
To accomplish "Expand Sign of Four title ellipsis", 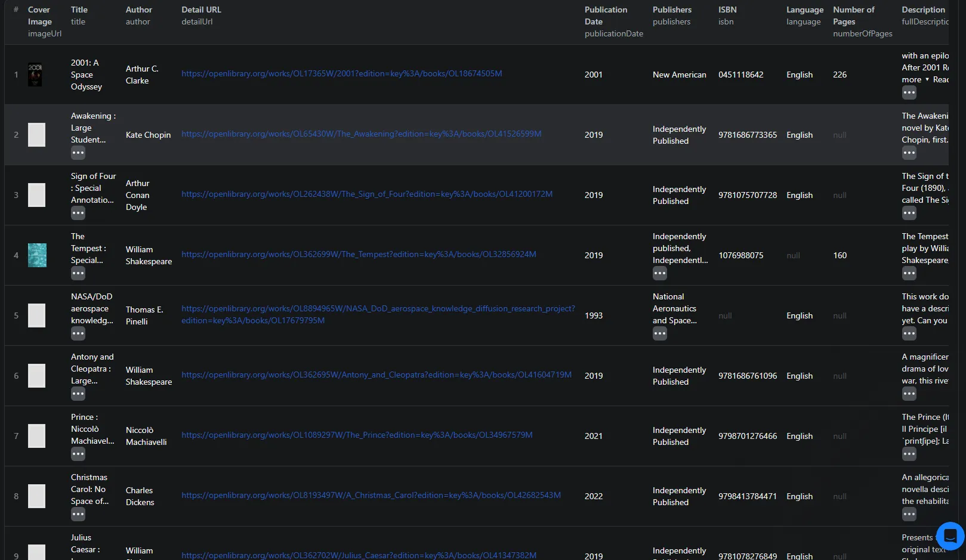I will point(78,213).
